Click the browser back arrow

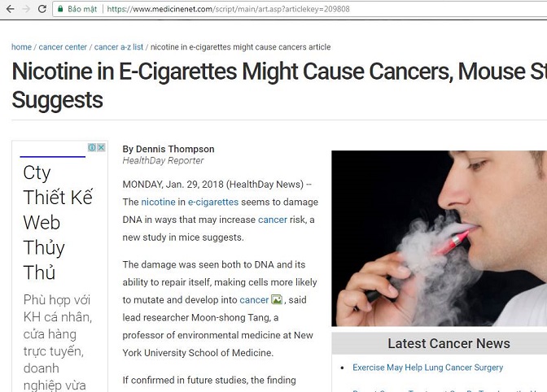point(10,9)
